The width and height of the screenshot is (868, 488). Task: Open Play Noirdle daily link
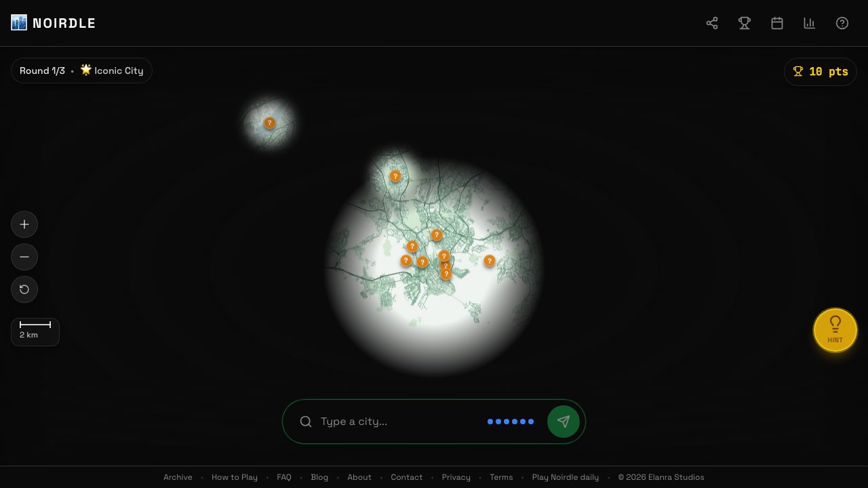pyautogui.click(x=566, y=477)
